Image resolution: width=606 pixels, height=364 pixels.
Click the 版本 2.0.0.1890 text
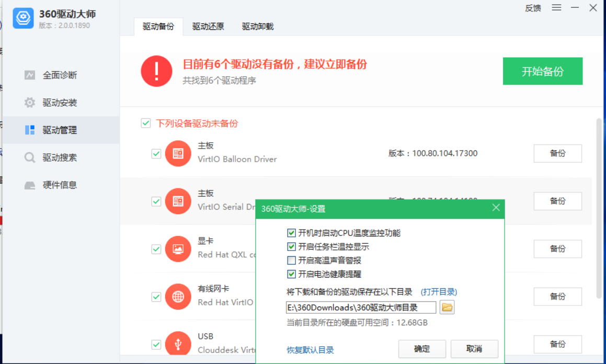64,26
